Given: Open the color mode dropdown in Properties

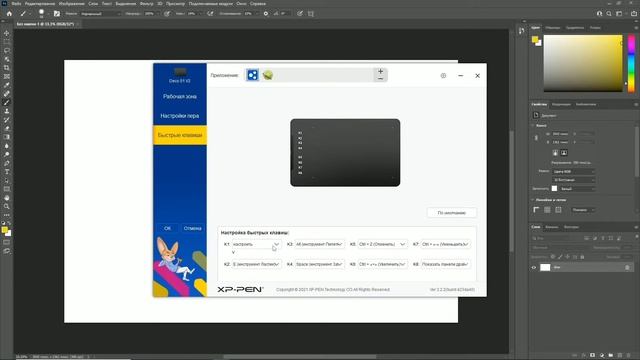Looking at the screenshot, I should pyautogui.click(x=573, y=171).
